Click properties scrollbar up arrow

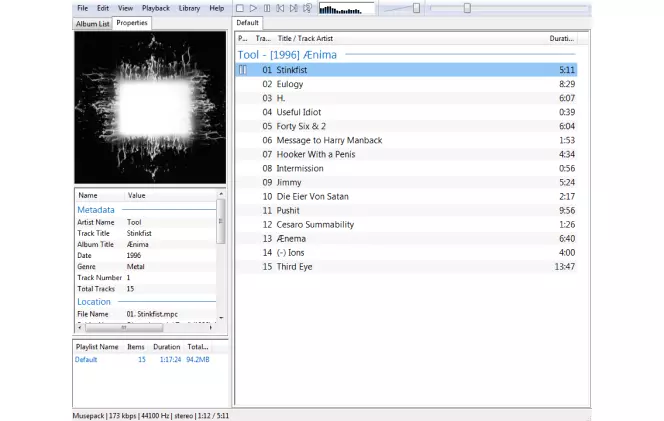point(221,194)
